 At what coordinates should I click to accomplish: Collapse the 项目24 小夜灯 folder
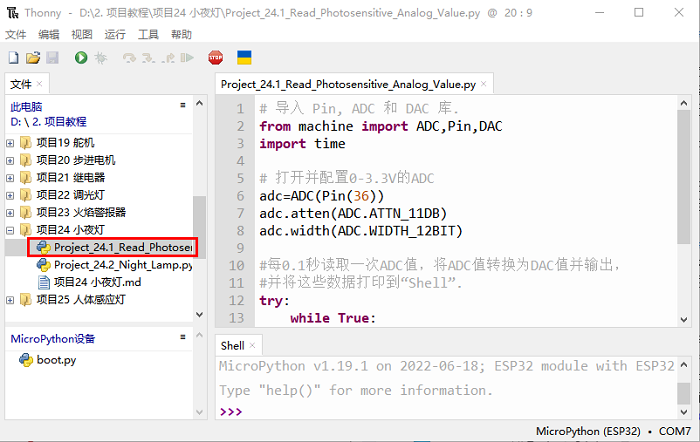pos(11,230)
